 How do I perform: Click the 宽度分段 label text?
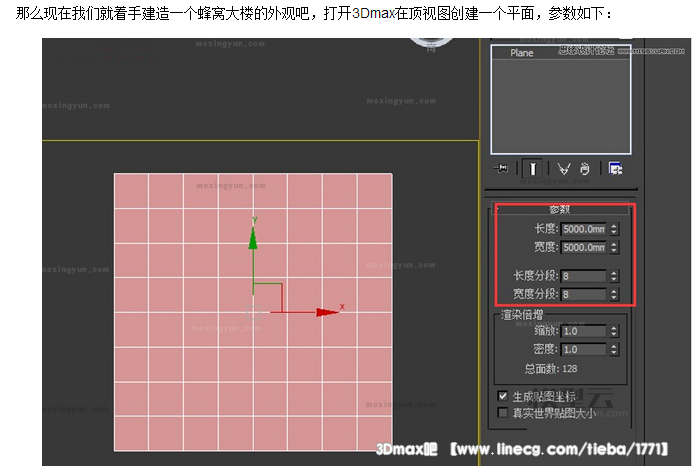tap(536, 294)
